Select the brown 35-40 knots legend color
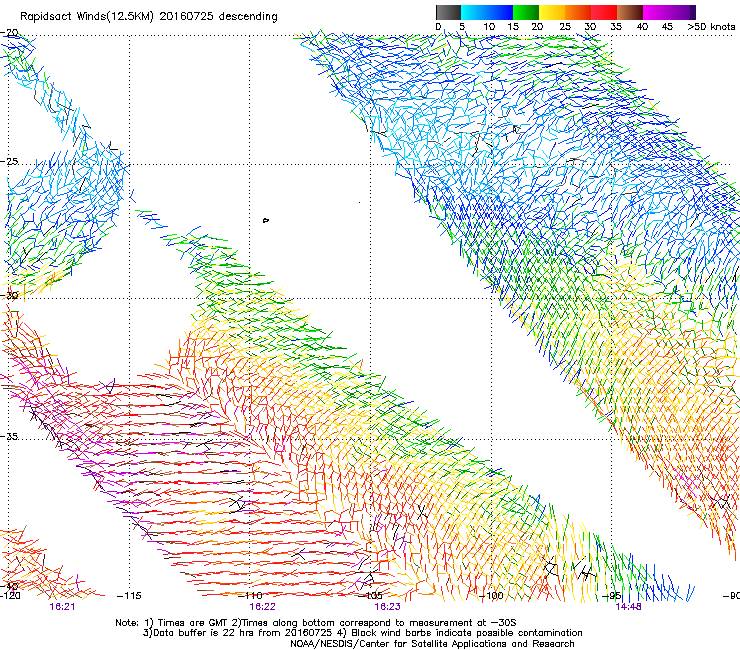 tap(630, 12)
